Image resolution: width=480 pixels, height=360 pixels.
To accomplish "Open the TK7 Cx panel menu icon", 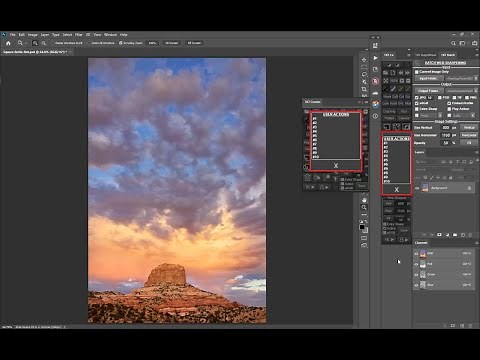I will pos(409,55).
